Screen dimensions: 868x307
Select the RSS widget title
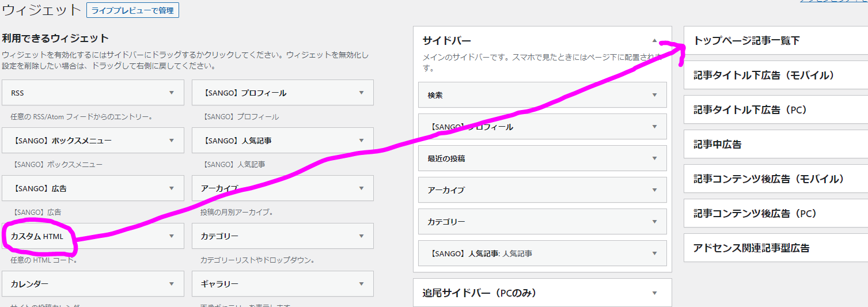pos(17,93)
